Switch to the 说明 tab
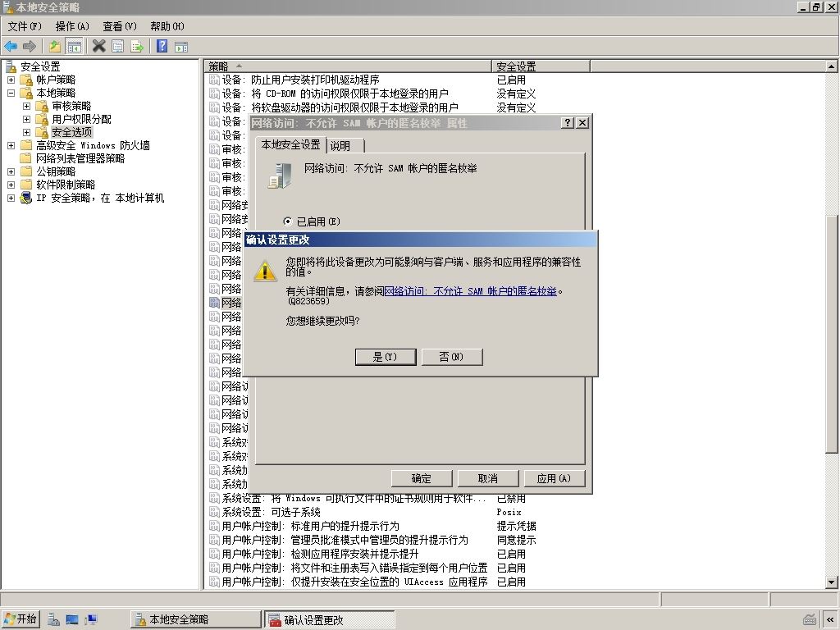 (x=345, y=146)
